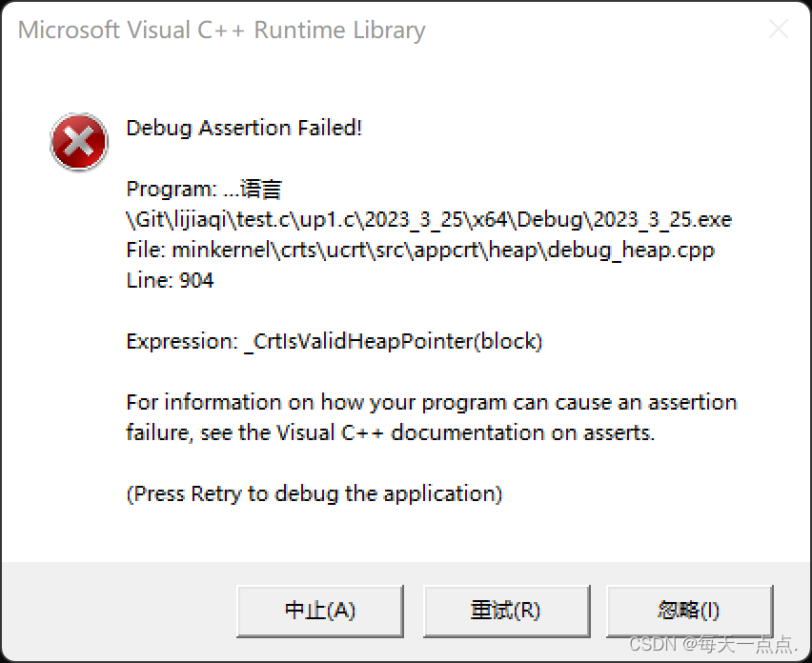The image size is (812, 663).
Task: Click the Expression: label
Action: click(x=182, y=342)
